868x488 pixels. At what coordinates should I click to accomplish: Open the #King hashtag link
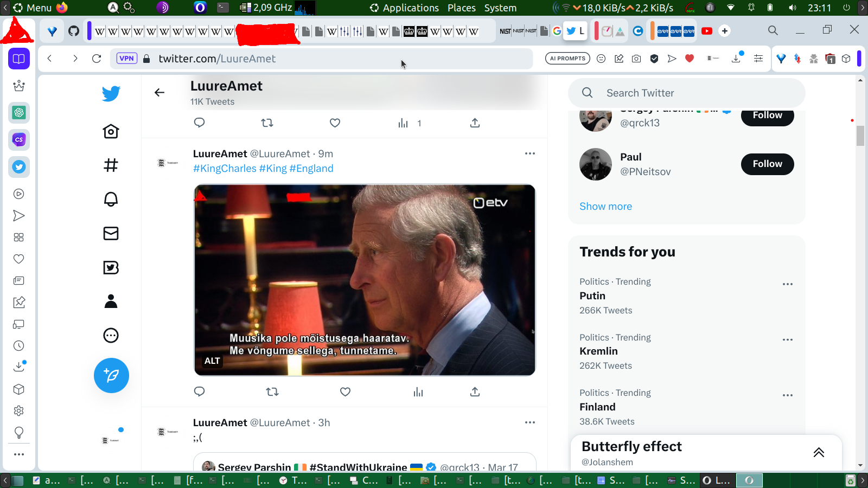(273, 169)
